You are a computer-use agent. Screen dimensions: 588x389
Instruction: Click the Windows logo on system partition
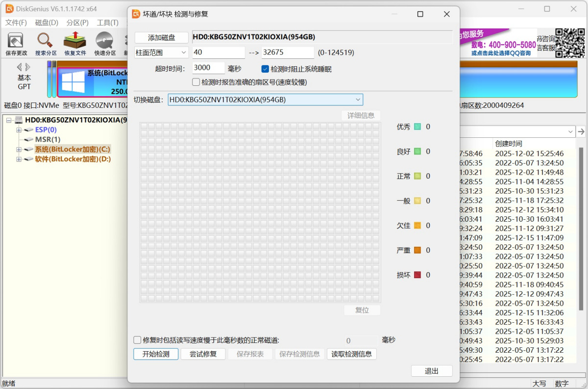[73, 82]
